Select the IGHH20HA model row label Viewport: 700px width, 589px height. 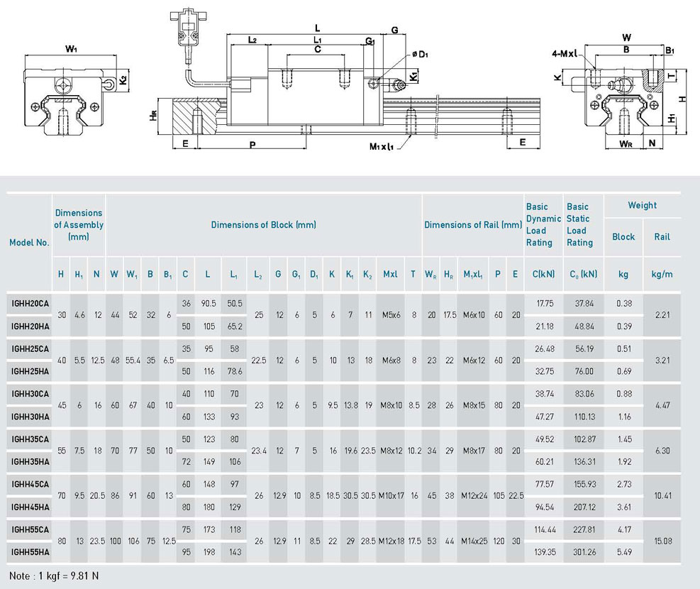[x=30, y=326]
